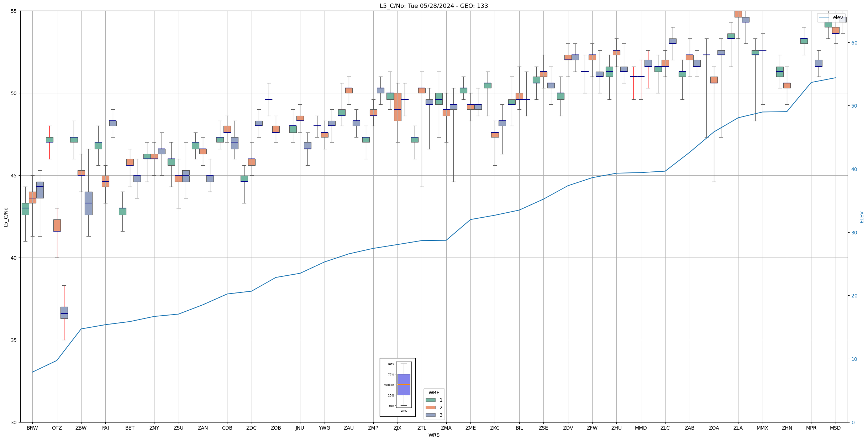Click the ELEV right axis label
This screenshot has height=441, width=868.
pyautogui.click(x=862, y=217)
